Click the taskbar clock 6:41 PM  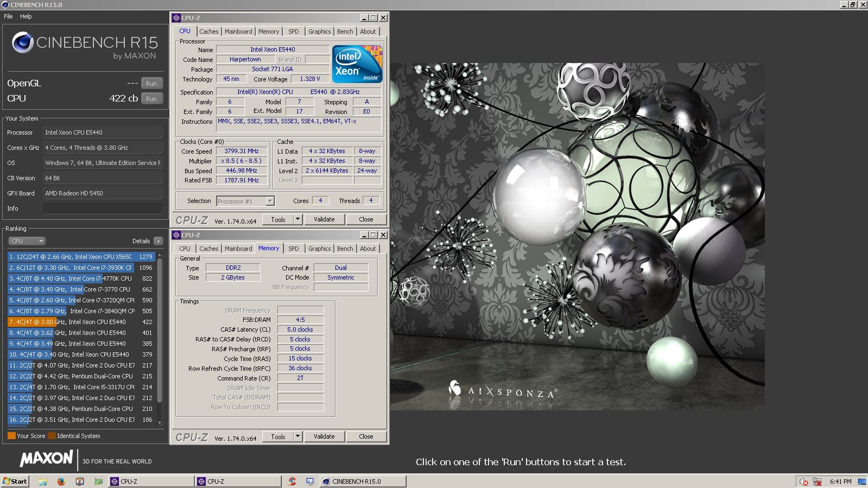pos(840,481)
